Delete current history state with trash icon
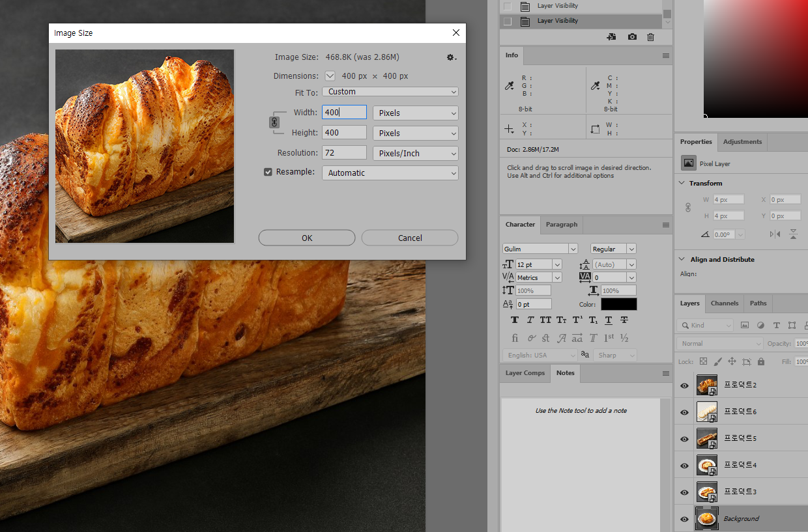This screenshot has width=808, height=532. (x=650, y=37)
